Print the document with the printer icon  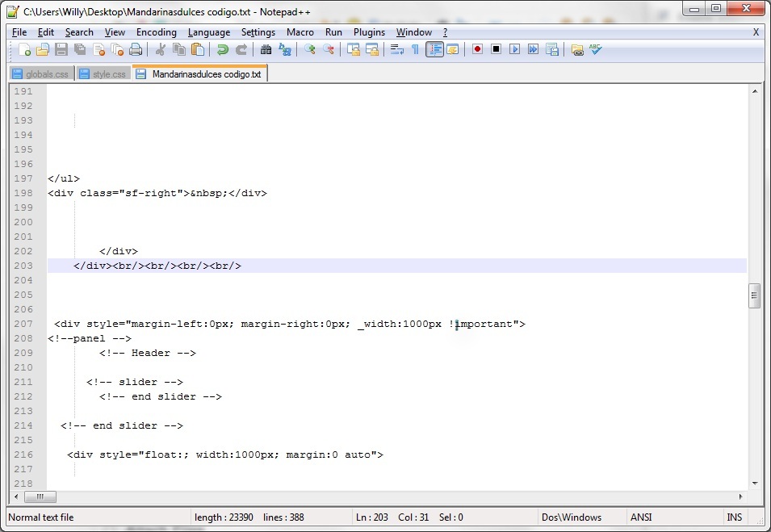click(x=136, y=49)
